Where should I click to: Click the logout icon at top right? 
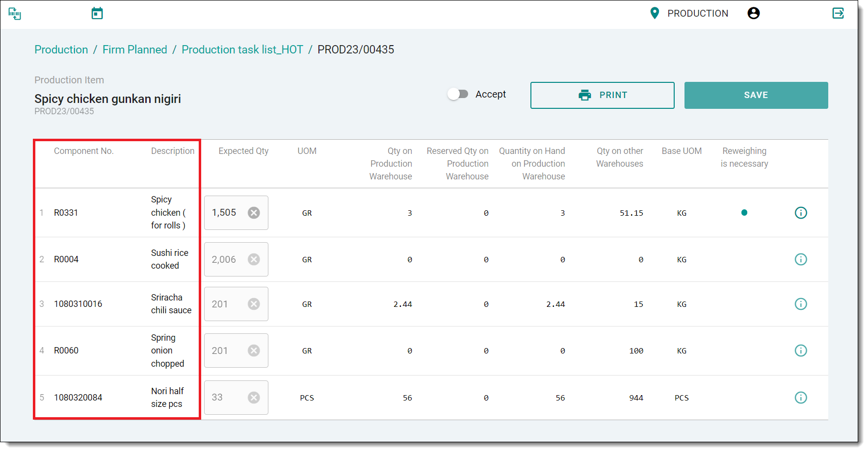838,13
